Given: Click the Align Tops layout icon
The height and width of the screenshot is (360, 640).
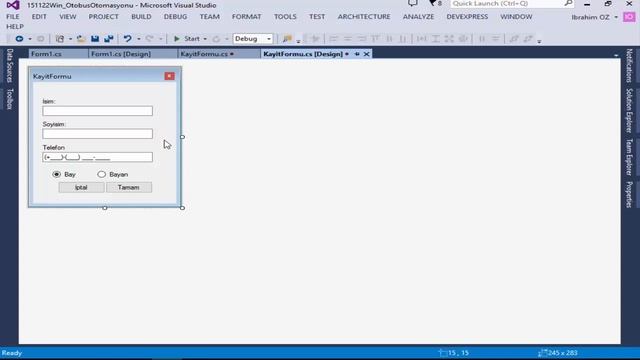Looking at the screenshot, I should click(375, 39).
